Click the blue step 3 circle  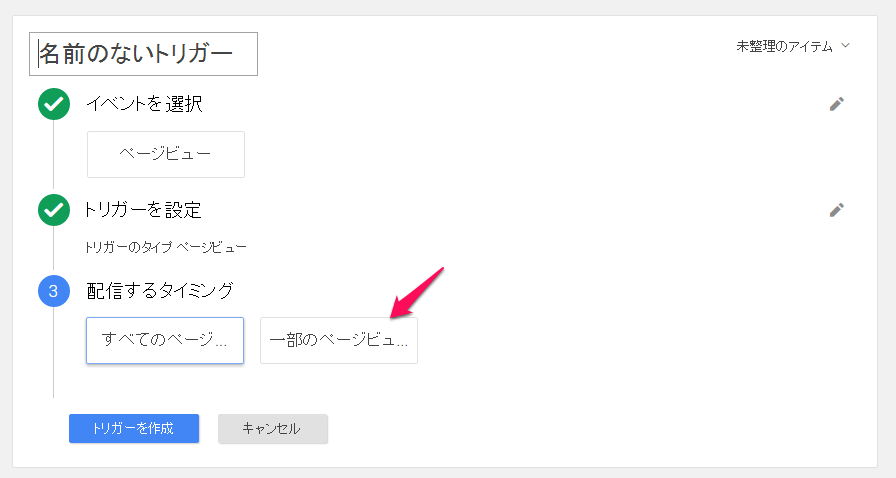(53, 291)
